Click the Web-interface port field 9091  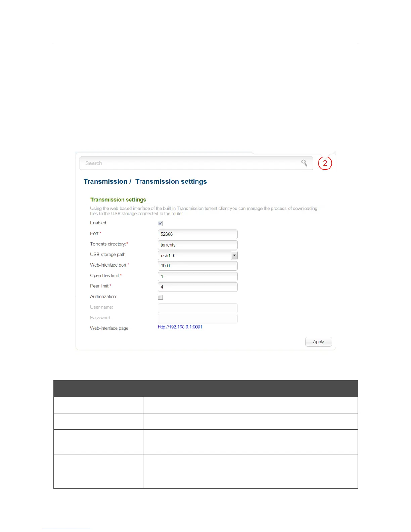[x=197, y=266]
